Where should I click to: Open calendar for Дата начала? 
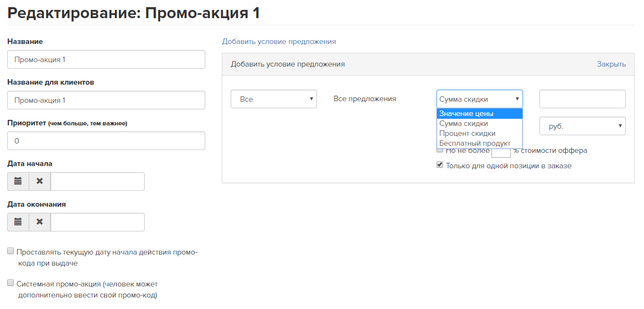point(18,181)
